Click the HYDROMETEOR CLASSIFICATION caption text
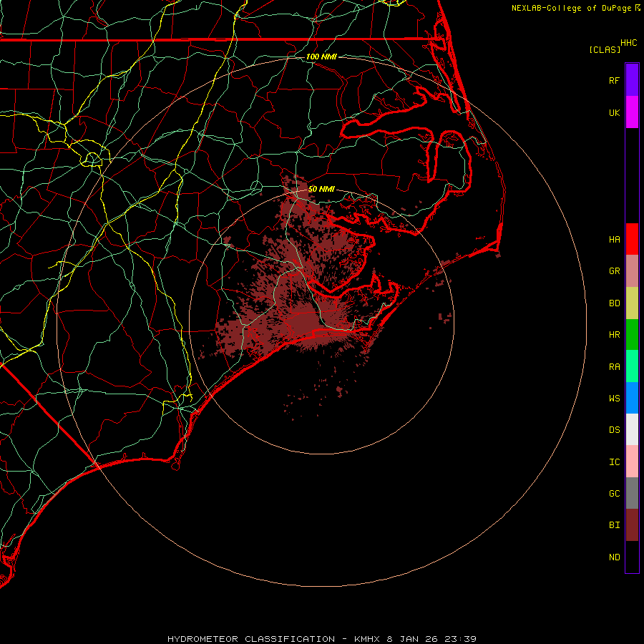Image resolution: width=644 pixels, height=644 pixels. (x=251, y=639)
